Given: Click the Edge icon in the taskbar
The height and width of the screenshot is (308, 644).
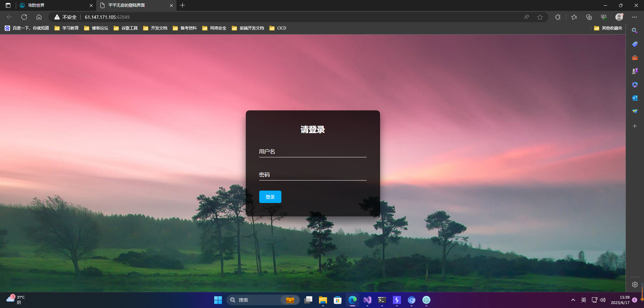Looking at the screenshot, I should pos(353,300).
